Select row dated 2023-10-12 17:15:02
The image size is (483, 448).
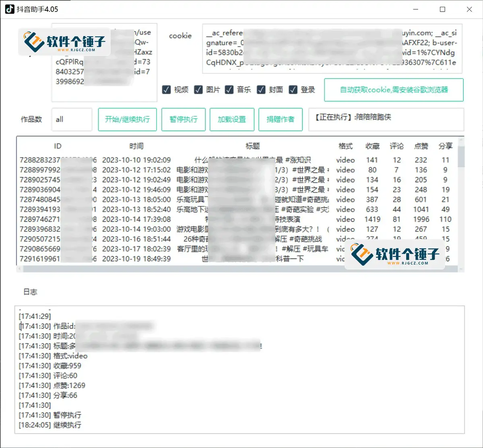click(x=237, y=170)
